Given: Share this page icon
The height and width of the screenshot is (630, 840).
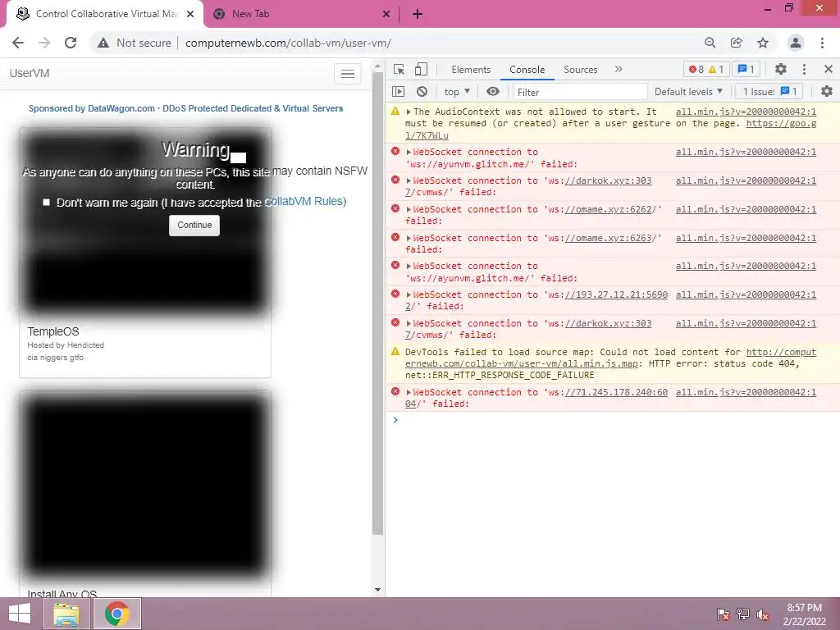Looking at the screenshot, I should 737,43.
